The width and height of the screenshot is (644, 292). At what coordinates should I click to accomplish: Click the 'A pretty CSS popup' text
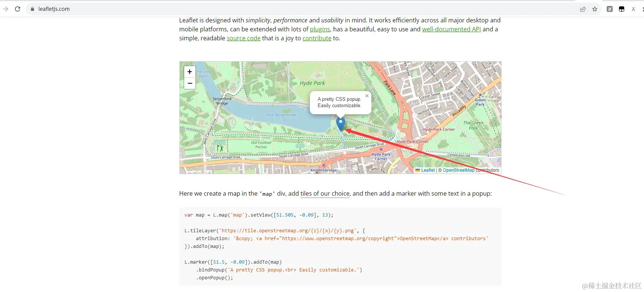[339, 99]
